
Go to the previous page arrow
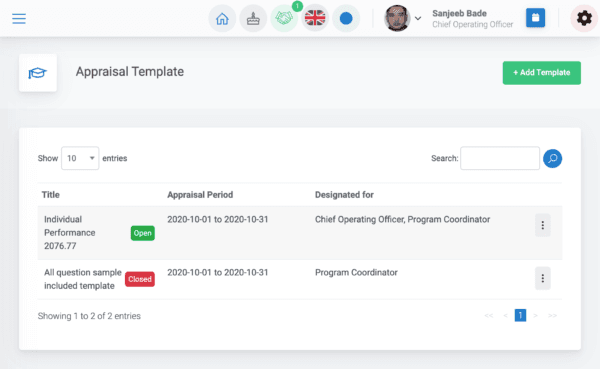pos(505,315)
